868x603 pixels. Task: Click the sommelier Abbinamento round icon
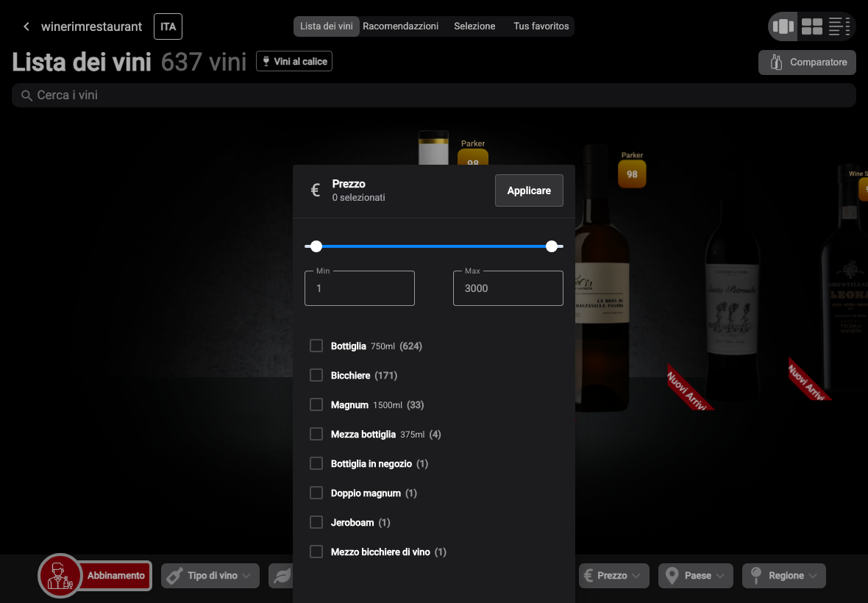pos(60,575)
